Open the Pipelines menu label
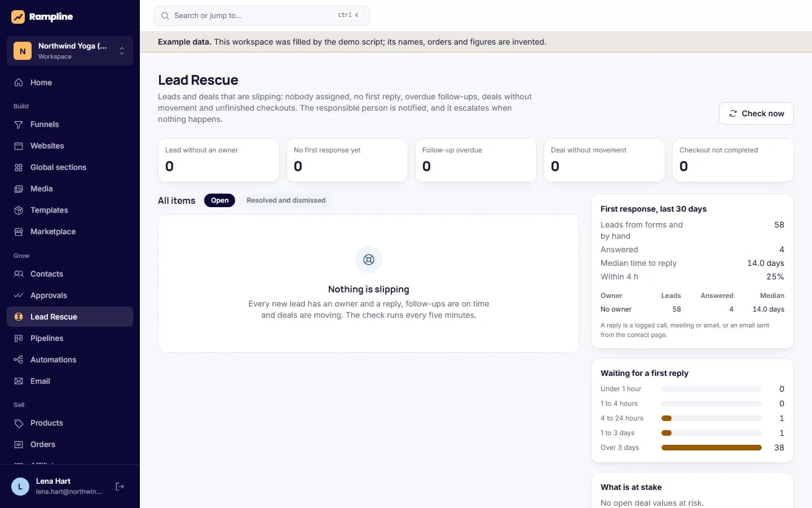Screen dimensions: 812x508 tap(47, 338)
